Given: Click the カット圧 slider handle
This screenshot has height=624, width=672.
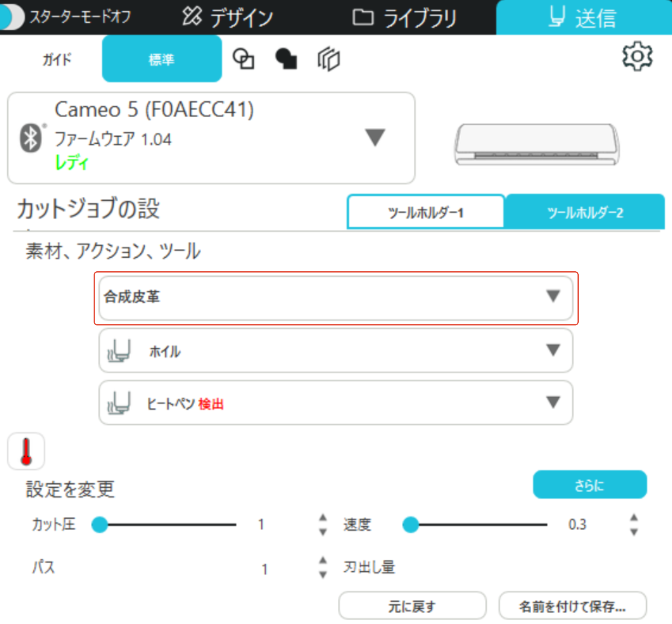Looking at the screenshot, I should pyautogui.click(x=100, y=525).
